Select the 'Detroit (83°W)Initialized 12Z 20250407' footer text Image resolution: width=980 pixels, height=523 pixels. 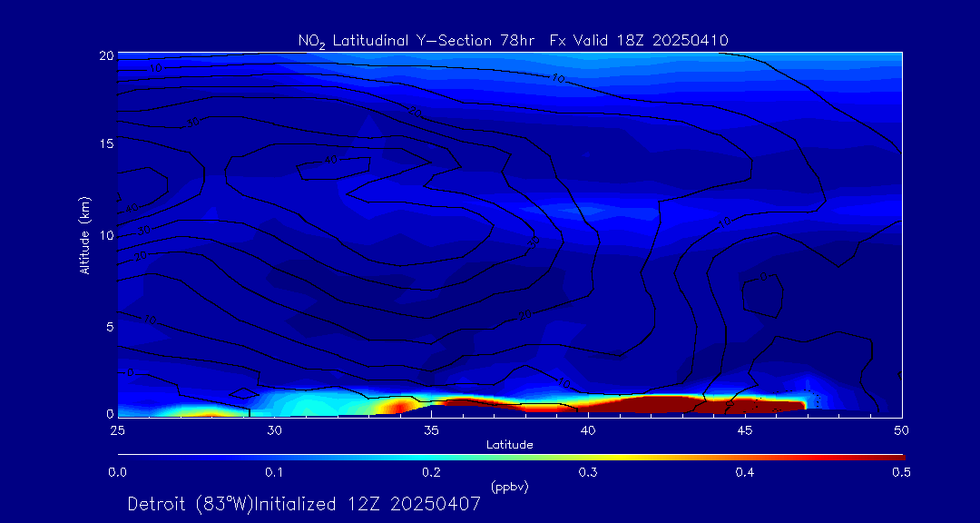click(x=304, y=504)
